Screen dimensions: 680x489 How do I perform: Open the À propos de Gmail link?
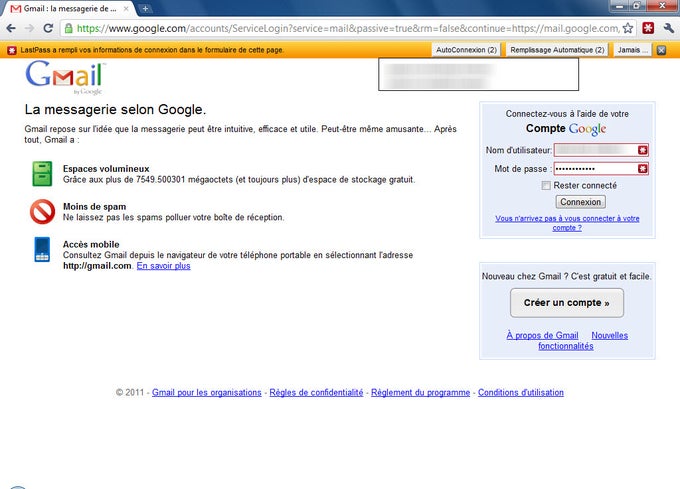pyautogui.click(x=542, y=336)
